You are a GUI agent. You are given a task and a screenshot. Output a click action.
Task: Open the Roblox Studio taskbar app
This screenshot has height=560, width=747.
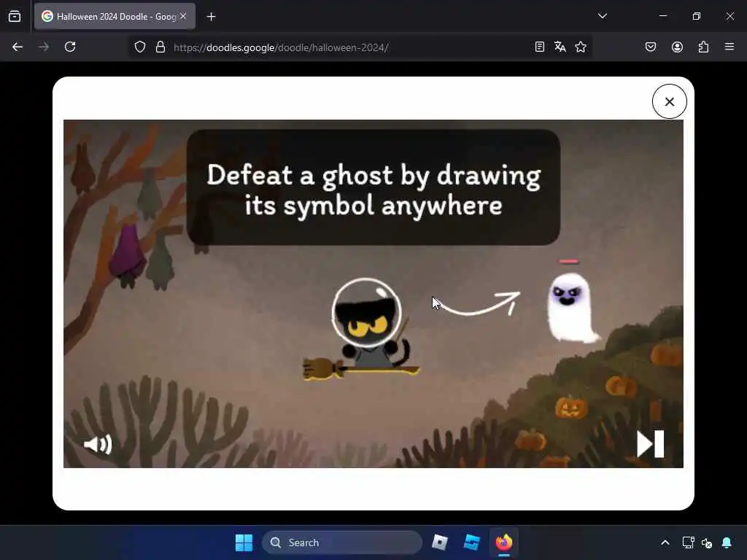pyautogui.click(x=472, y=542)
